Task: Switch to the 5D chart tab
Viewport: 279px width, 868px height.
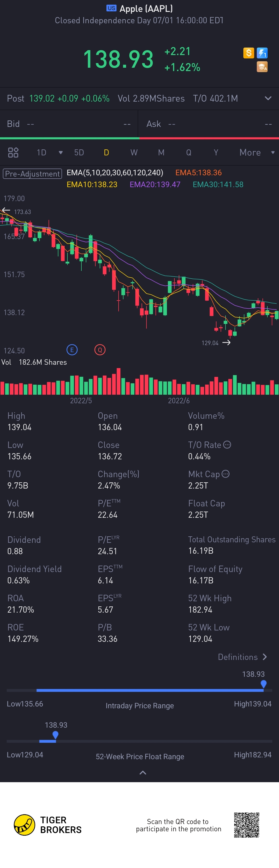Action: click(79, 153)
